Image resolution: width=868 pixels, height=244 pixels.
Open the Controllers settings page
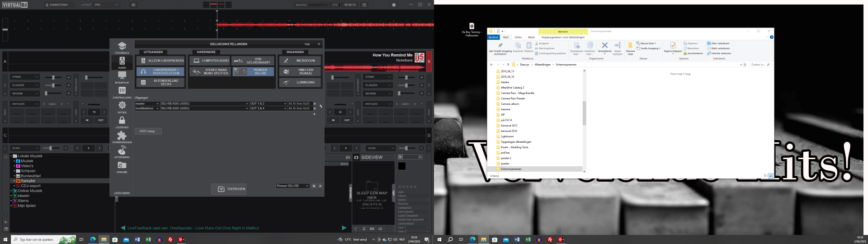pyautogui.click(x=122, y=92)
